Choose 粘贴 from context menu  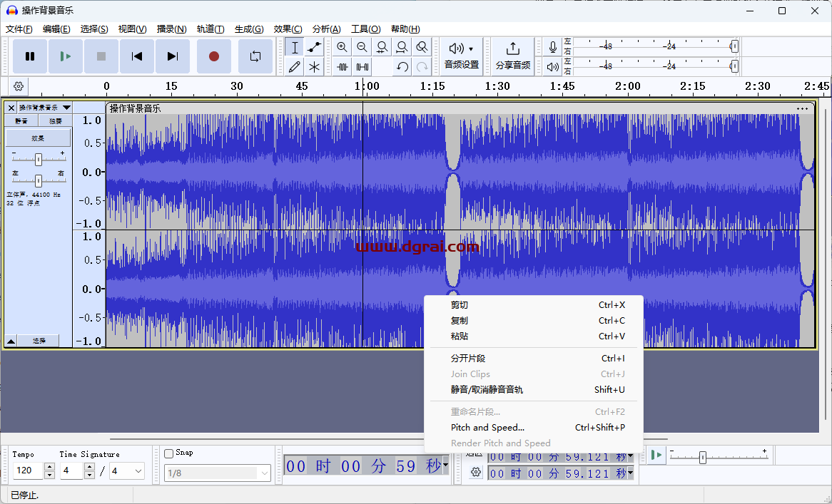coord(534,336)
